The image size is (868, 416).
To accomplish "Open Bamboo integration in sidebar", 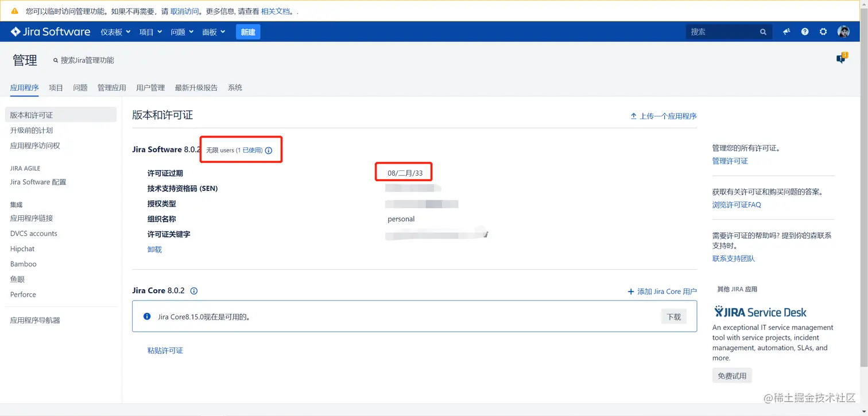I will click(x=23, y=264).
